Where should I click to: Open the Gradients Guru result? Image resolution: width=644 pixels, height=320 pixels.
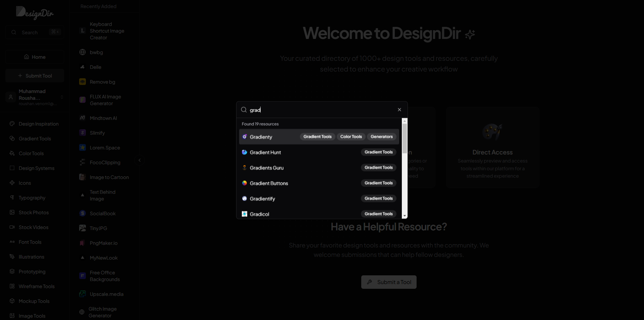(319, 168)
